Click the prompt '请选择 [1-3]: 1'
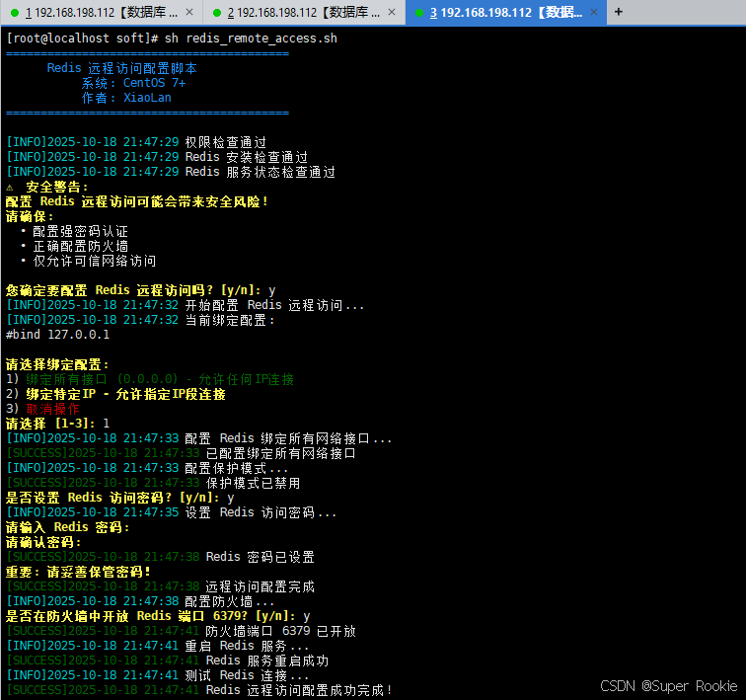The height and width of the screenshot is (700, 746). [57, 423]
